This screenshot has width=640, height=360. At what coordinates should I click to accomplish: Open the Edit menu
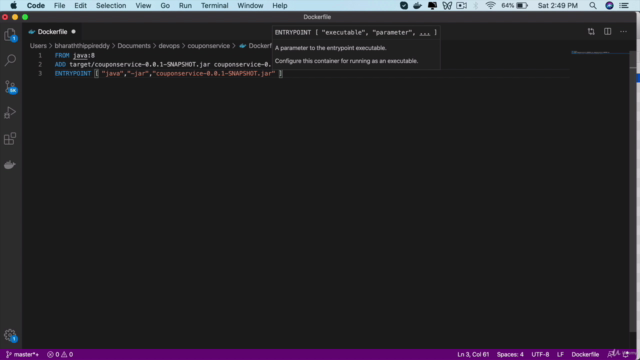click(x=80, y=6)
